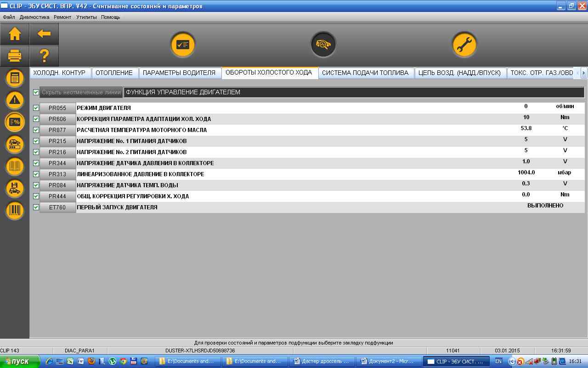Click the PR313 parameter button
The image size is (588, 368).
(57, 174)
